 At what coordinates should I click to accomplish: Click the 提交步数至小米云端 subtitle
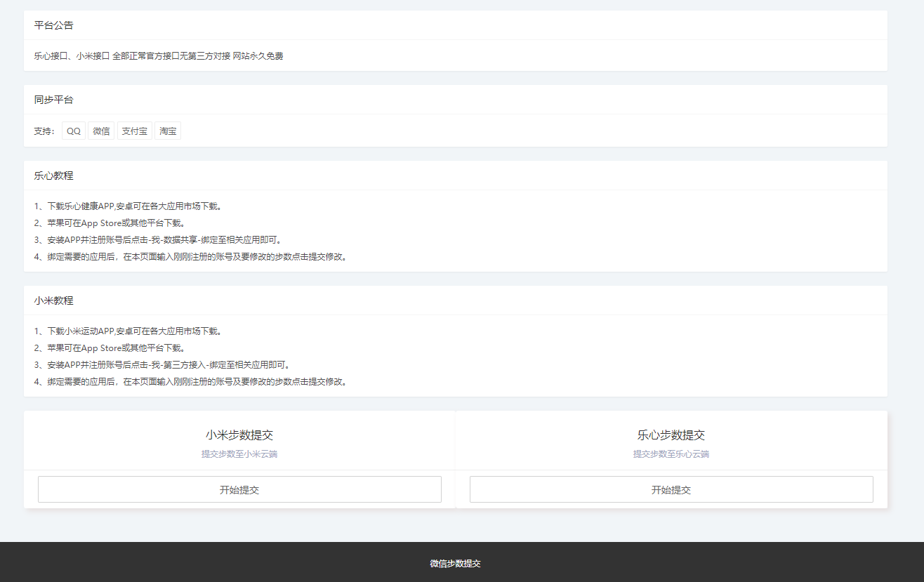pyautogui.click(x=239, y=454)
